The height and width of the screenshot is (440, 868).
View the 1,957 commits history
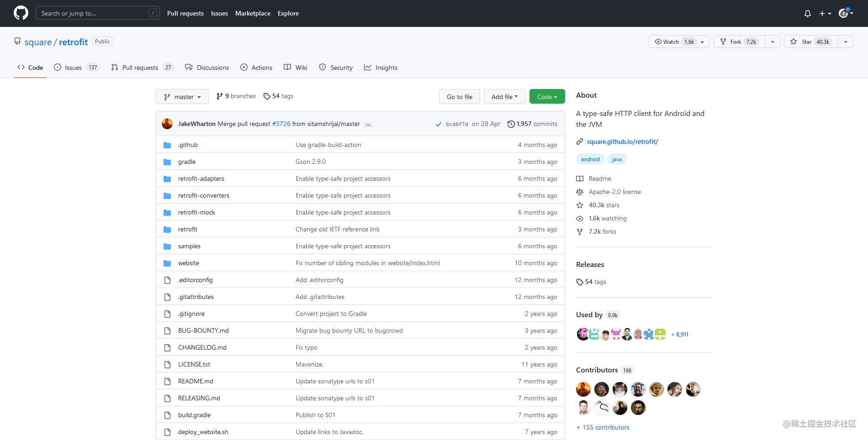click(x=532, y=124)
